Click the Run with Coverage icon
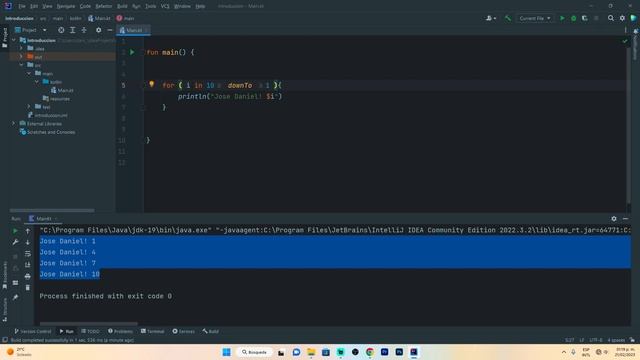The height and width of the screenshot is (360, 640). (x=584, y=18)
